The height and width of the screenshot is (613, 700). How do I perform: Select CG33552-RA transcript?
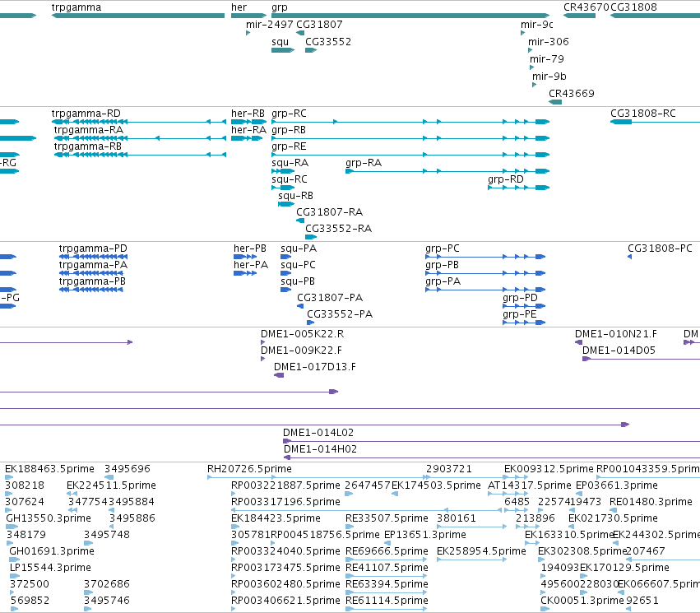point(311,237)
